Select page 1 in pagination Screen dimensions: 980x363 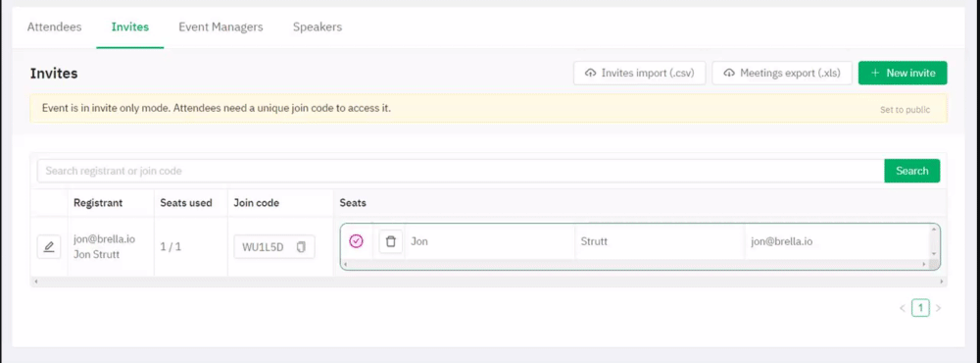[x=920, y=308]
